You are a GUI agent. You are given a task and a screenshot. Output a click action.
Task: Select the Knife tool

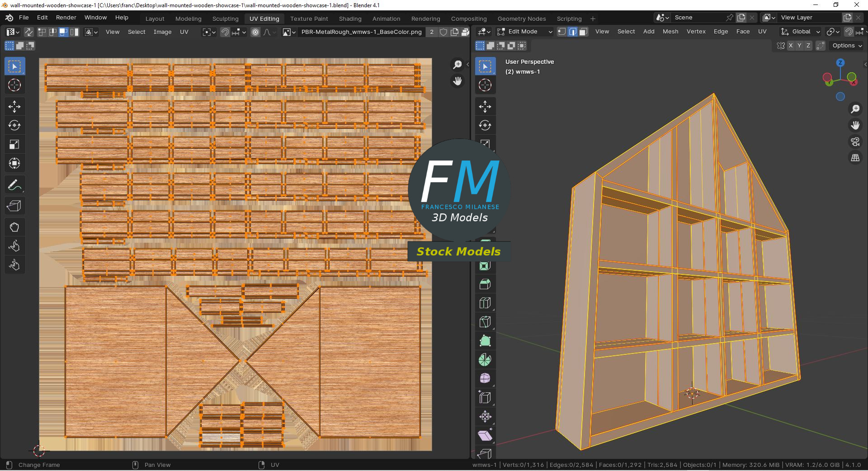pos(485,322)
